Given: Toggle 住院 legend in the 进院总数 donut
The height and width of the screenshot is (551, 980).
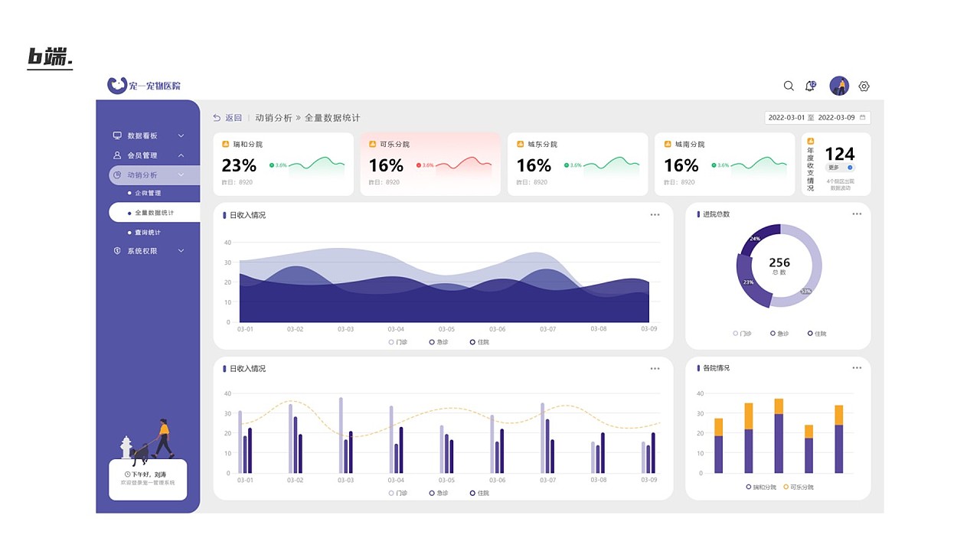Looking at the screenshot, I should tap(818, 334).
